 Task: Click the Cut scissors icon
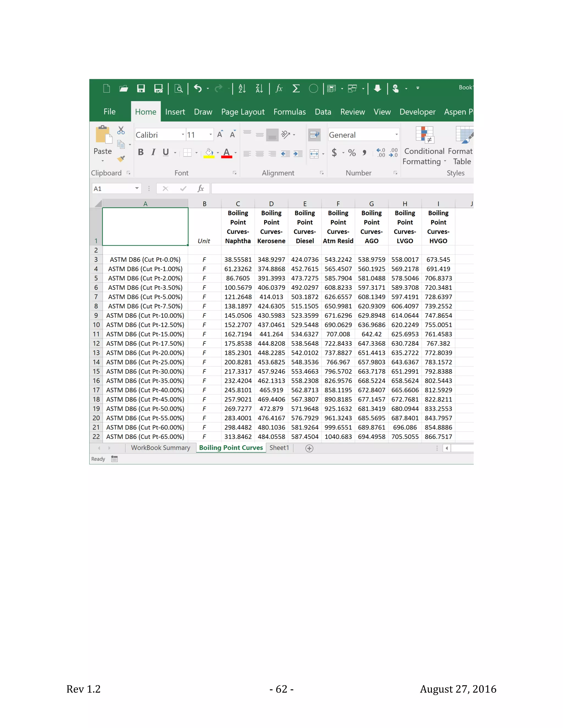[121, 130]
